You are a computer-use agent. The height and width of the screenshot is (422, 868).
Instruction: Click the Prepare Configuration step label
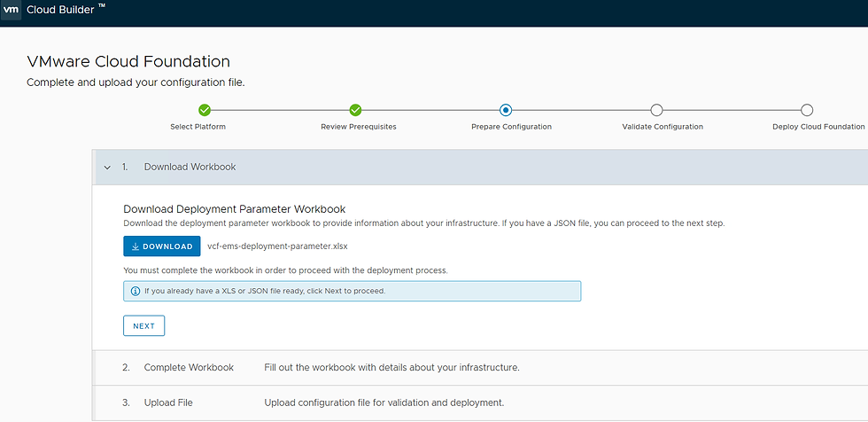[x=511, y=127]
